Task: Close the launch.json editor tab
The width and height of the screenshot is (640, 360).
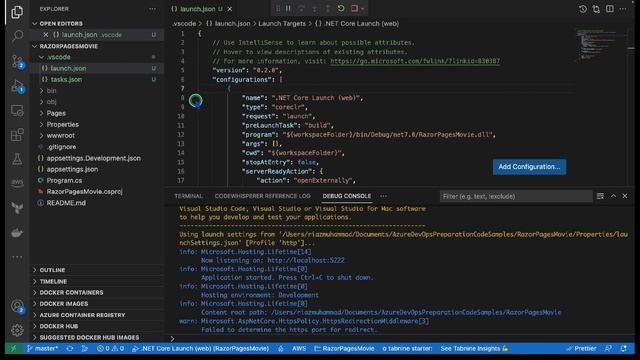Action: [230, 9]
